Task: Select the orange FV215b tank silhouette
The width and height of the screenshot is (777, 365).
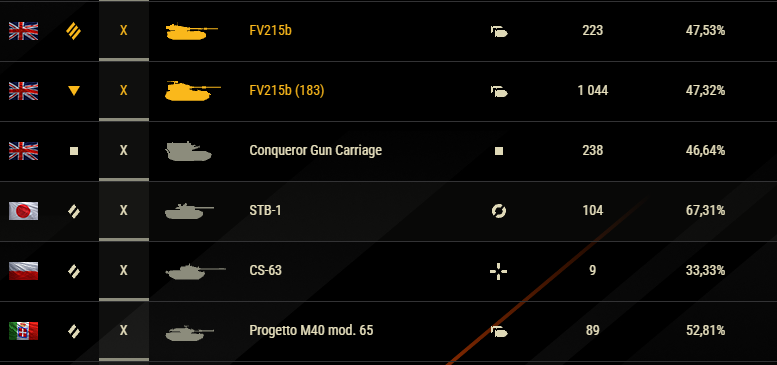Action: click(192, 31)
